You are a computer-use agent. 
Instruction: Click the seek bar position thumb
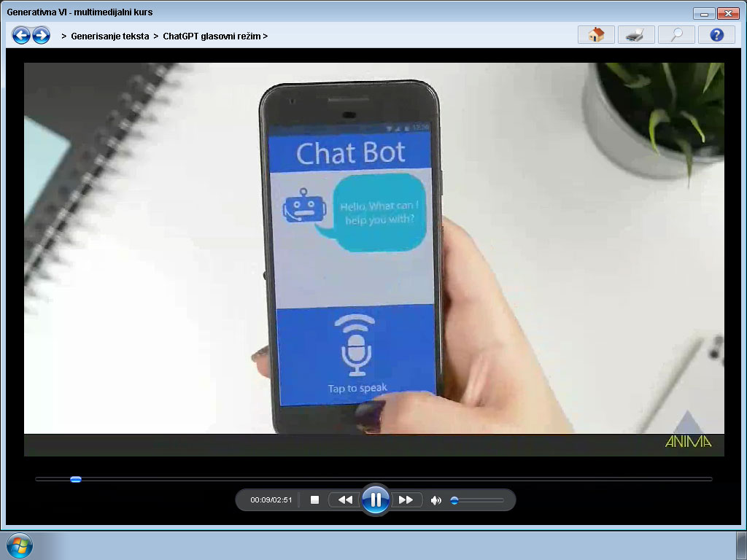[75, 479]
